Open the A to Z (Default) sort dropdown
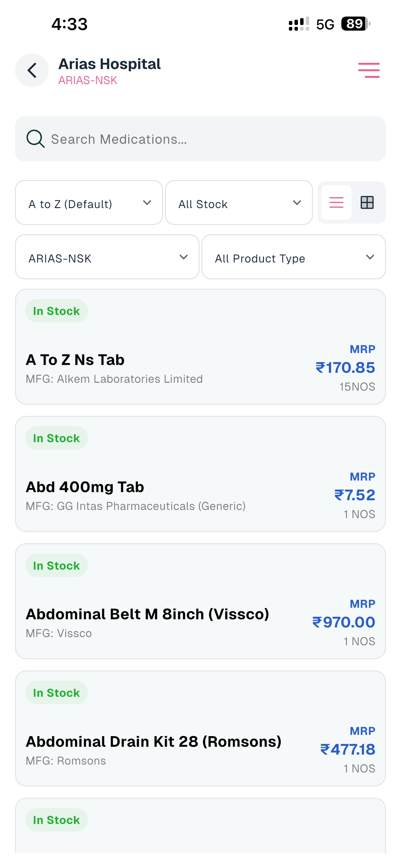This screenshot has height=868, width=401. 89,202
